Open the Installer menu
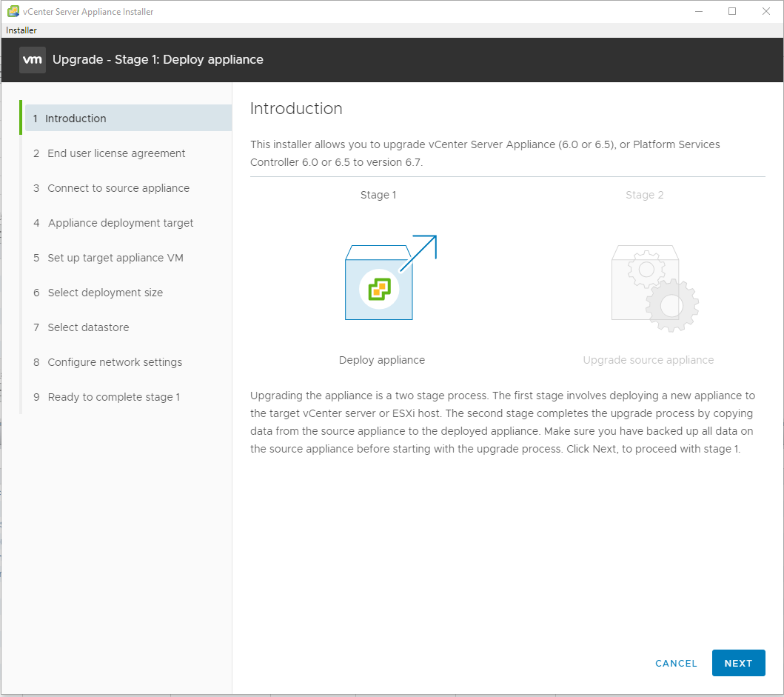784x697 pixels. pyautogui.click(x=21, y=30)
